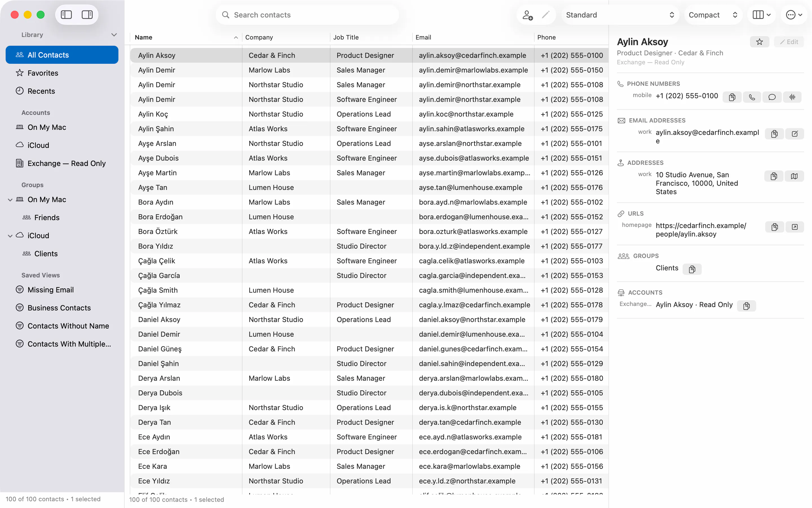Click the Recents clock icon
The image size is (812, 508).
coord(20,91)
